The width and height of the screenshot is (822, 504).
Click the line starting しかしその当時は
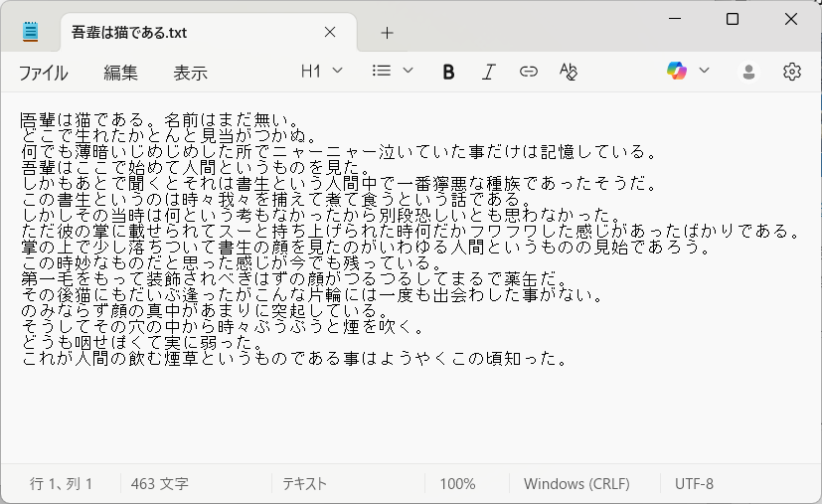321,215
